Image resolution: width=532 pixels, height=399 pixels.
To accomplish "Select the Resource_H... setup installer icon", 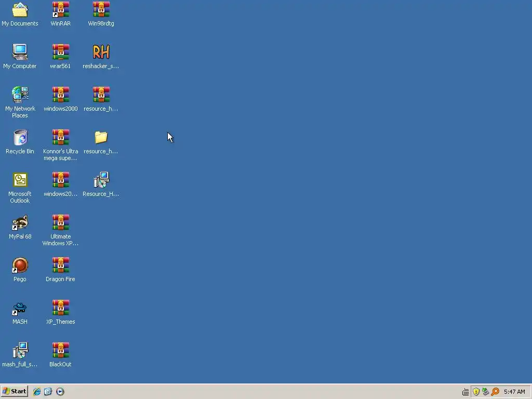I will [101, 180].
